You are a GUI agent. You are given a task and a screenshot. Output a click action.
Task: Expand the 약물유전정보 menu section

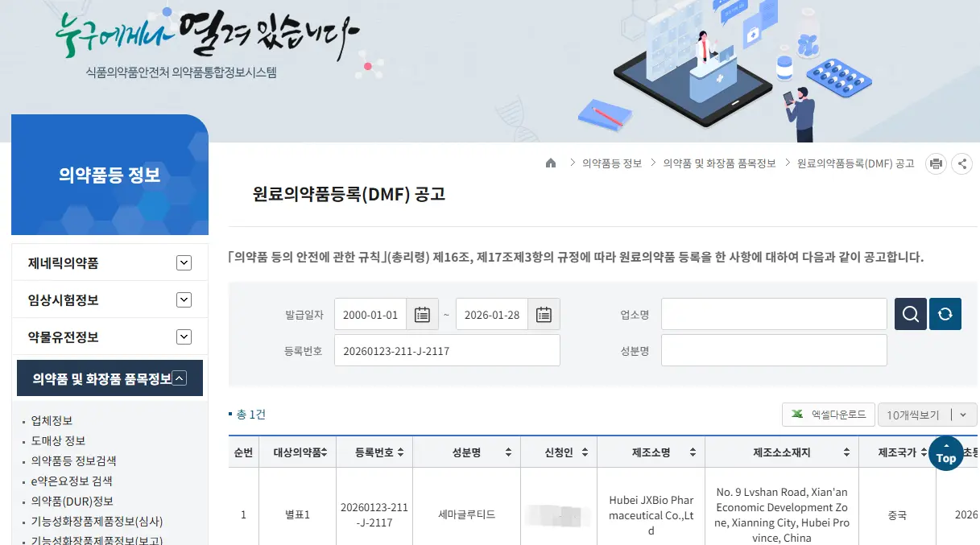click(184, 337)
